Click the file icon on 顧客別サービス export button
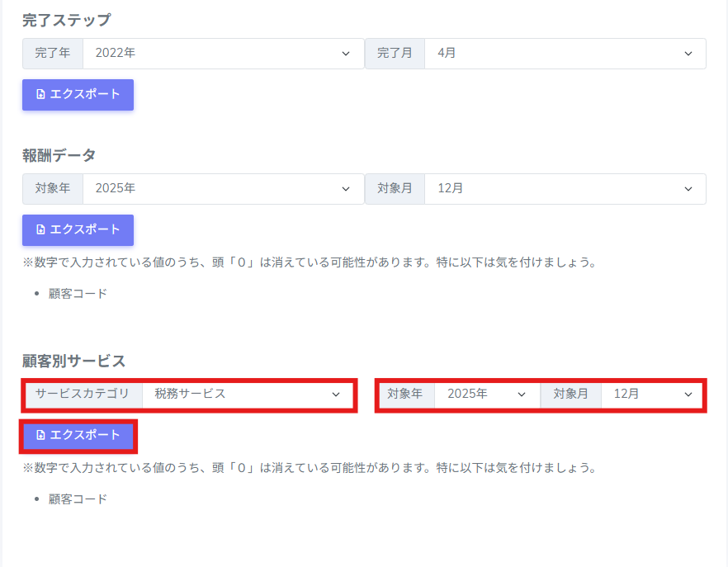Viewport: 728px width, 567px height. pos(40,435)
